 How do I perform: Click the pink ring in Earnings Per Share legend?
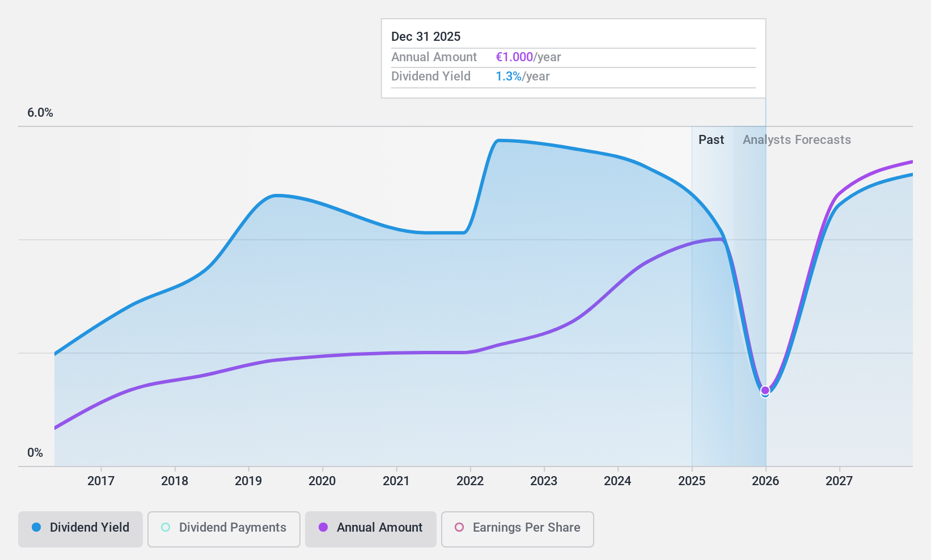(x=459, y=527)
